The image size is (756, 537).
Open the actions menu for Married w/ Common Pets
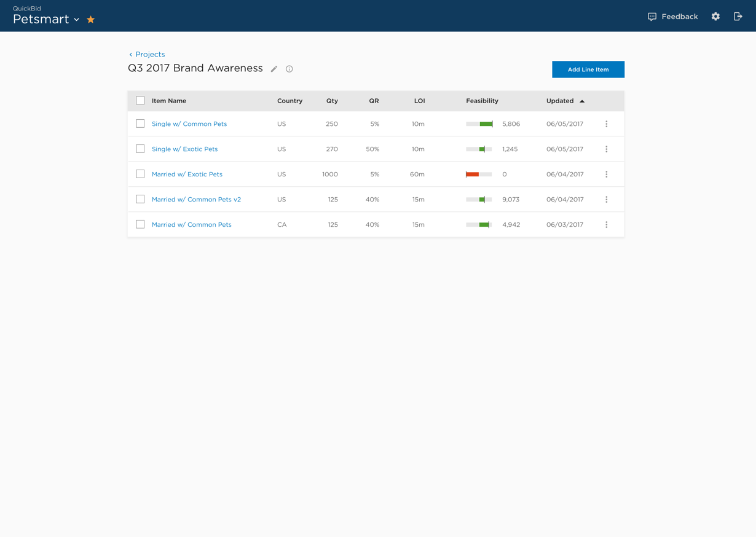(x=607, y=224)
